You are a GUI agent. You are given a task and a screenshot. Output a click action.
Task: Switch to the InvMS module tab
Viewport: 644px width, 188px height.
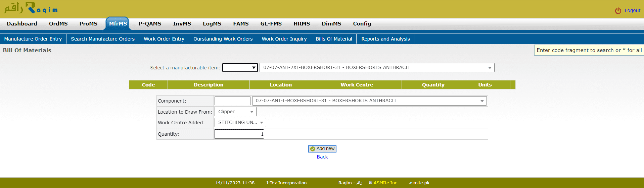(x=182, y=24)
